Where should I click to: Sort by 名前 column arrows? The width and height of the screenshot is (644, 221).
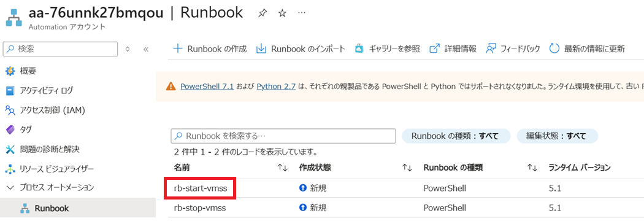[283, 168]
